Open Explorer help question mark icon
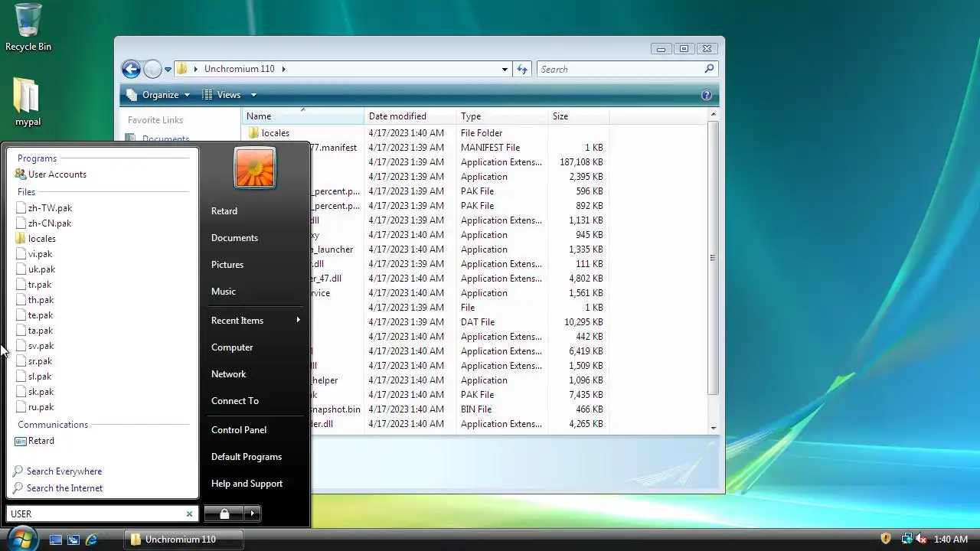Viewport: 980px width, 551px height. [706, 95]
